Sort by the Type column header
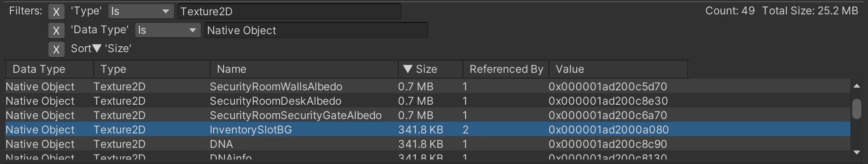Screen dimensions: 868x164 [151, 69]
